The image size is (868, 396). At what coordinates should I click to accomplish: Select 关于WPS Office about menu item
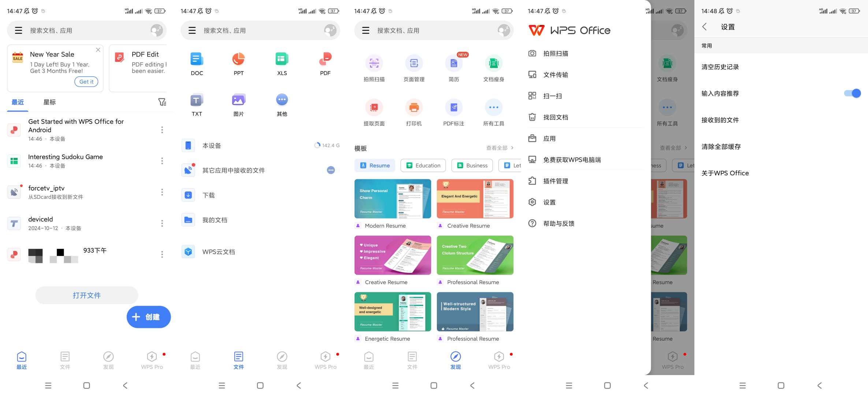pos(726,173)
